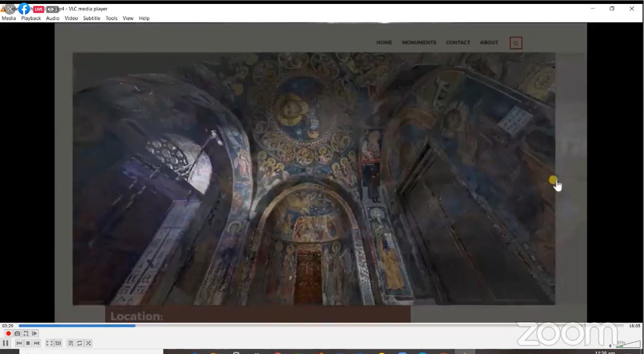
Task: Pause the video playback
Action: (x=6, y=343)
